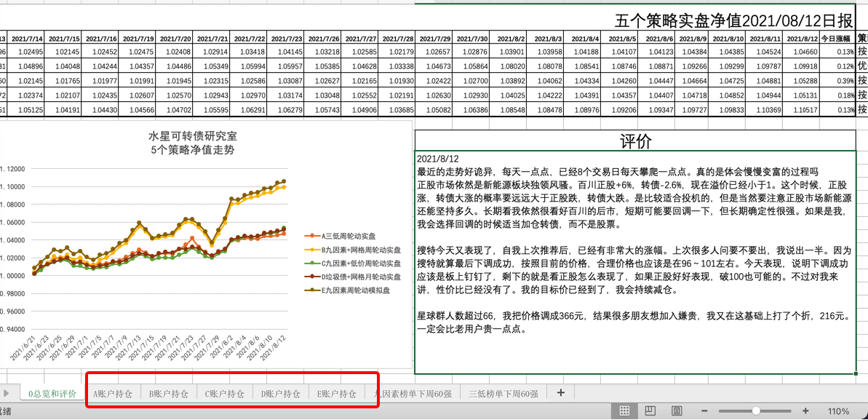Click the zoom out minus button

(x=706, y=411)
